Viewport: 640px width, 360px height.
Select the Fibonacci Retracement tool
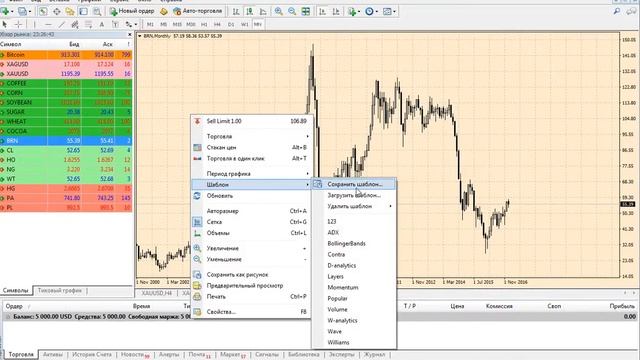pos(88,24)
